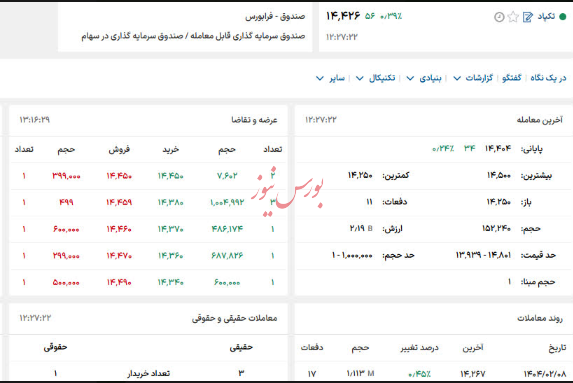Click sell price ۱۴,۴۷۰ in order book
This screenshot has height=383, width=573.
[x=119, y=255]
